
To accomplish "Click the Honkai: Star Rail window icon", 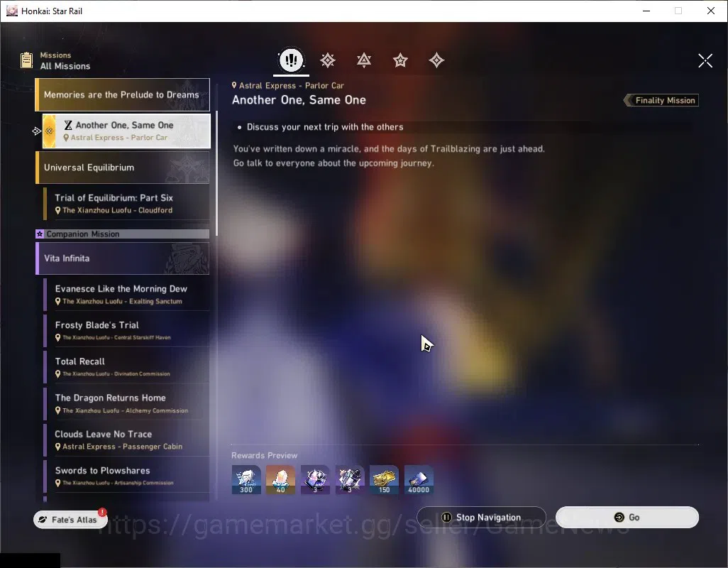I will point(11,11).
